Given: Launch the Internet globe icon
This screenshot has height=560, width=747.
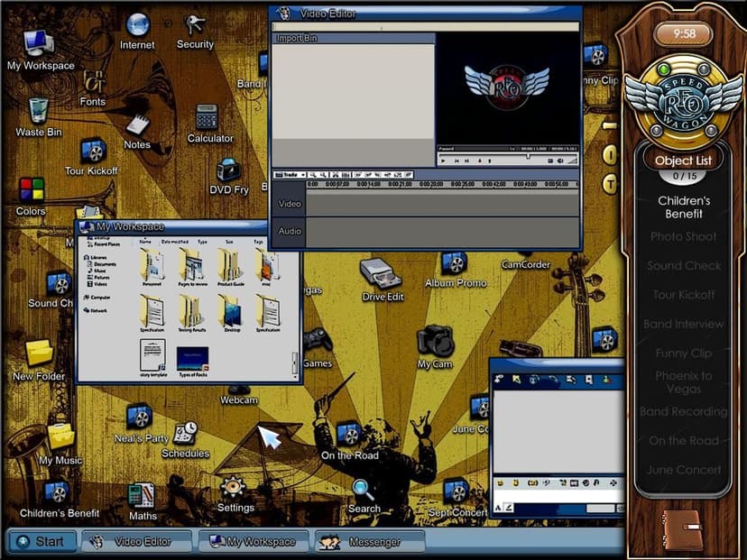Looking at the screenshot, I should 138,24.
